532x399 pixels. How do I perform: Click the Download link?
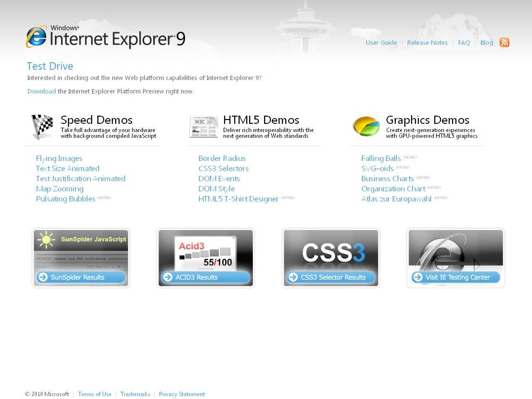(41, 91)
